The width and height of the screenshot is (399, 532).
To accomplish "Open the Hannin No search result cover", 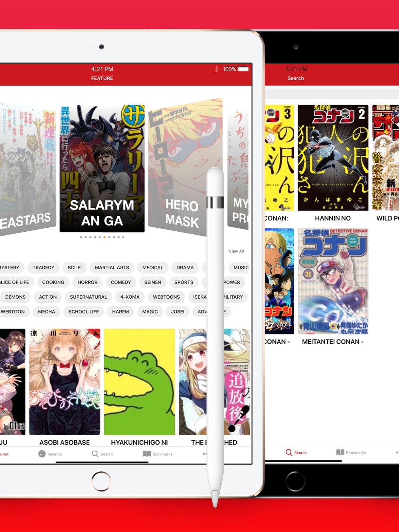I will point(333,158).
